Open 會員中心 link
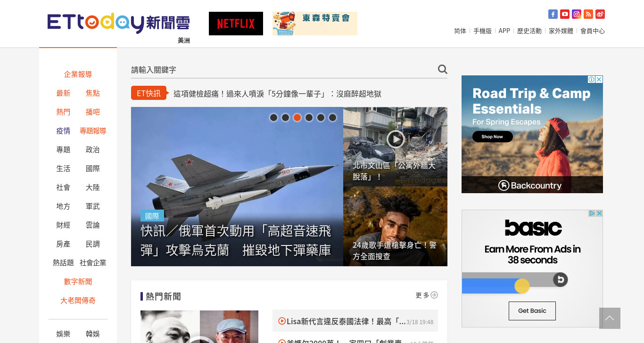This screenshot has width=644, height=343. 593,31
